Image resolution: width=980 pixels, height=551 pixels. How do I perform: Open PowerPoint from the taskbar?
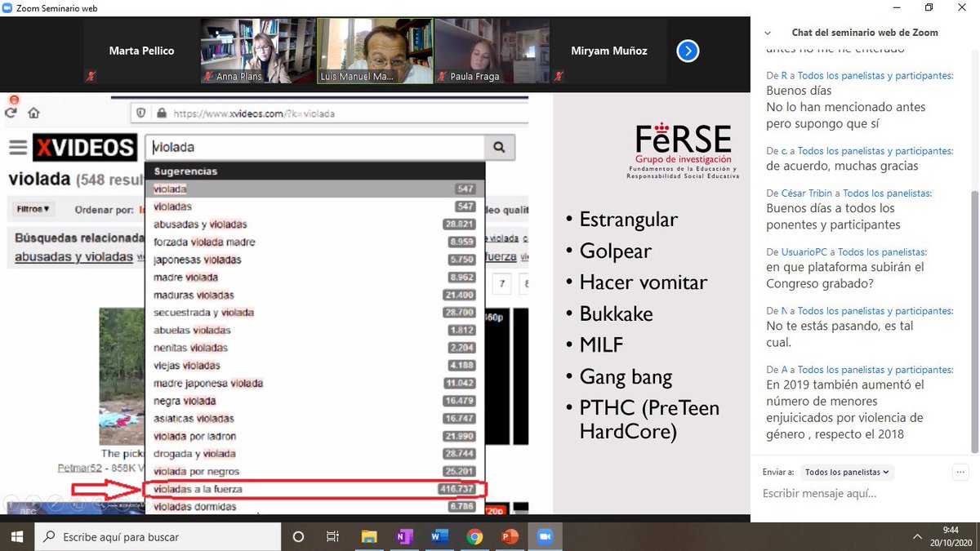pyautogui.click(x=510, y=536)
